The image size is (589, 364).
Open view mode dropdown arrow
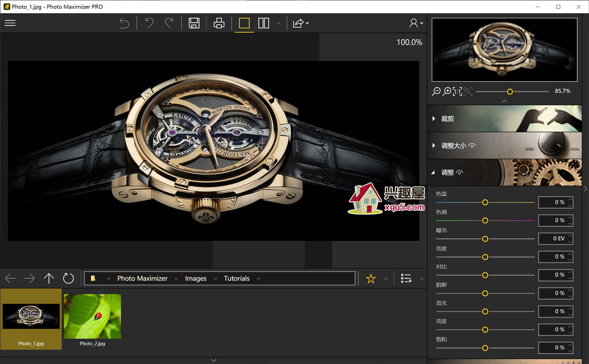click(x=278, y=24)
